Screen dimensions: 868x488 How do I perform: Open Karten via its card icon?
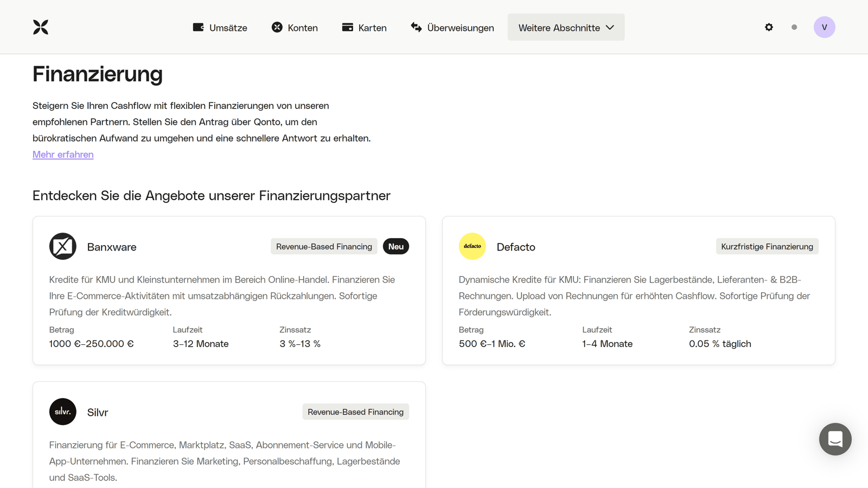click(347, 27)
